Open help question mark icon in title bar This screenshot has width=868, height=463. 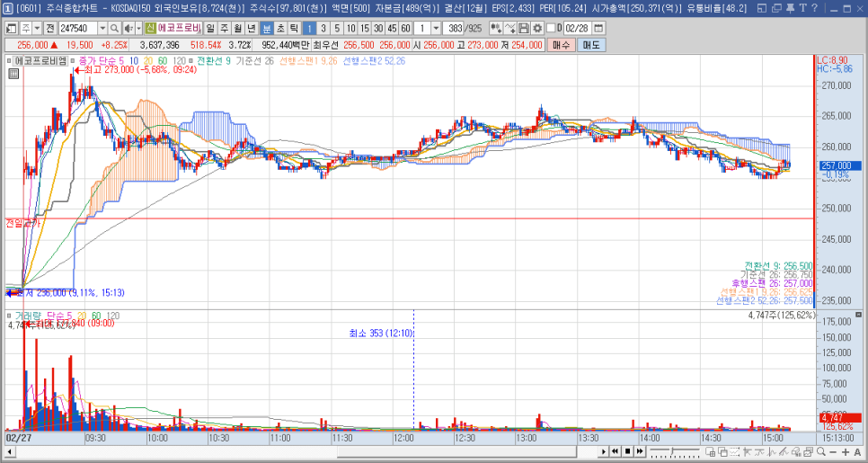pyautogui.click(x=814, y=8)
